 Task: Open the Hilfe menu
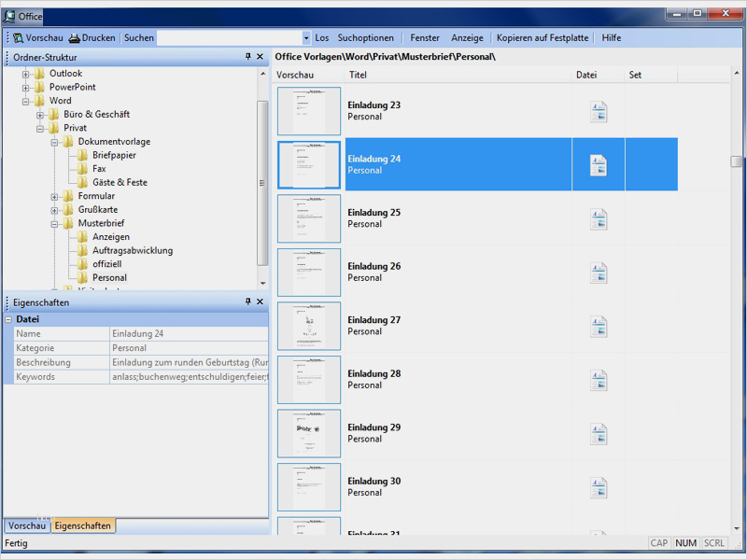click(612, 38)
